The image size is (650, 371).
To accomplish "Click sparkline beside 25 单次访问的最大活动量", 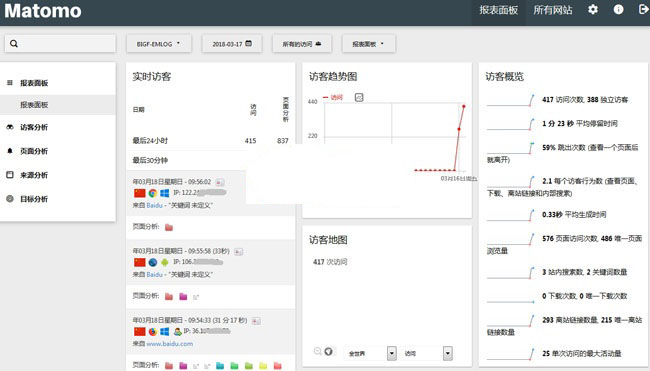I will coord(511,354).
